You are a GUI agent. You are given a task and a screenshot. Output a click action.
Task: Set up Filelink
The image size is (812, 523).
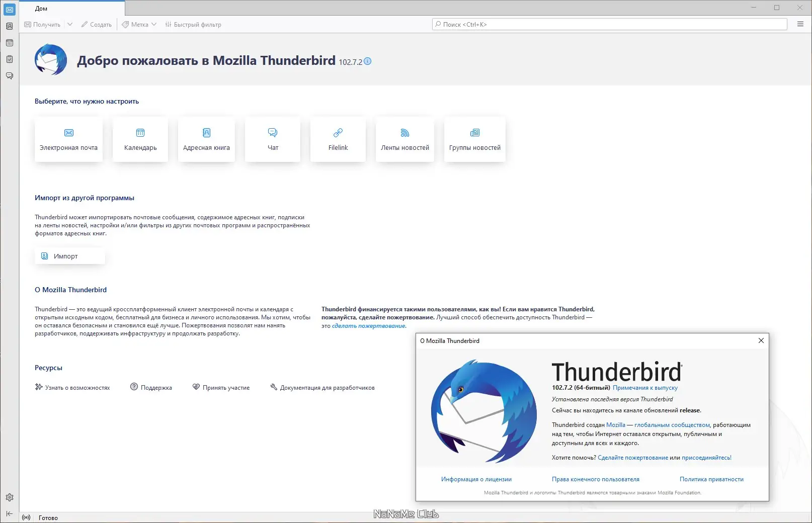pyautogui.click(x=338, y=139)
